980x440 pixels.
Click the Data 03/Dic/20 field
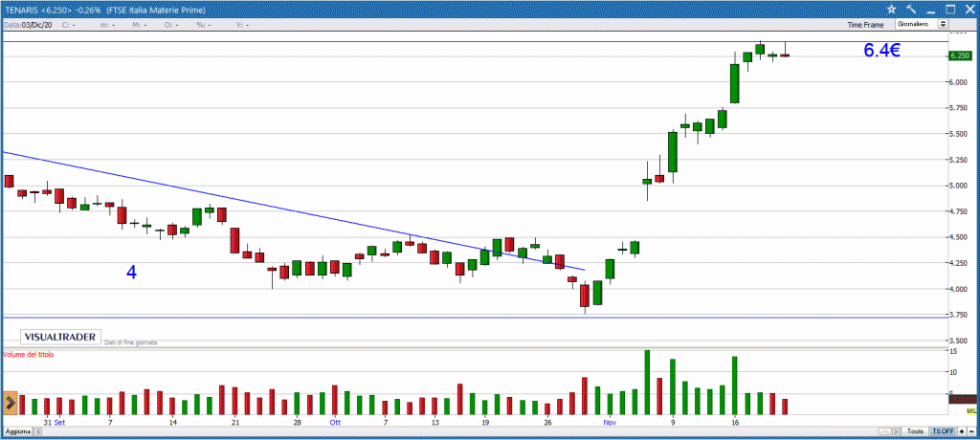(28, 24)
